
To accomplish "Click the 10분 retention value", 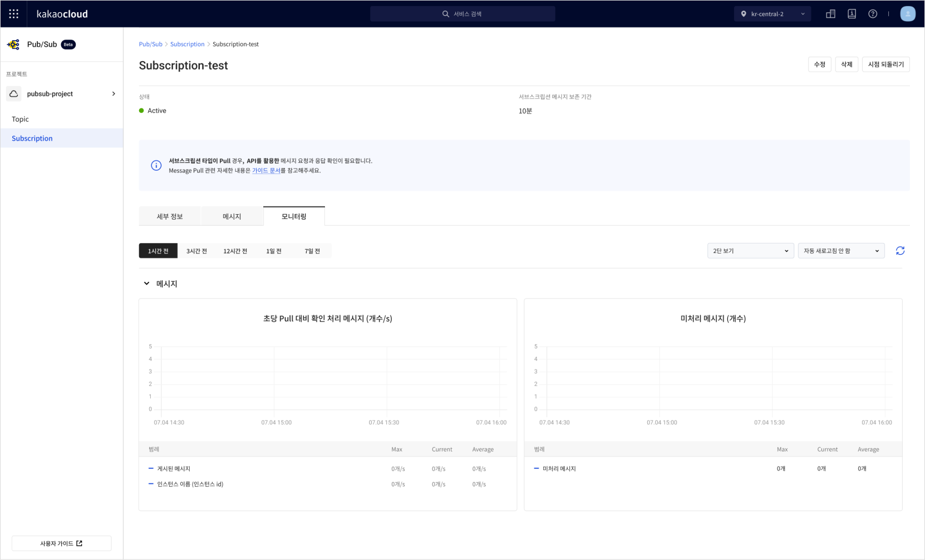I will tap(525, 111).
